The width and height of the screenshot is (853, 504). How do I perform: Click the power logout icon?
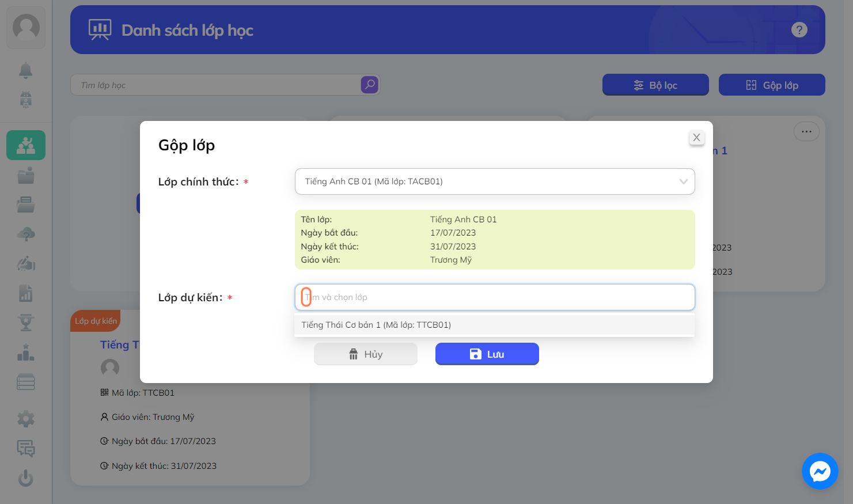26,478
